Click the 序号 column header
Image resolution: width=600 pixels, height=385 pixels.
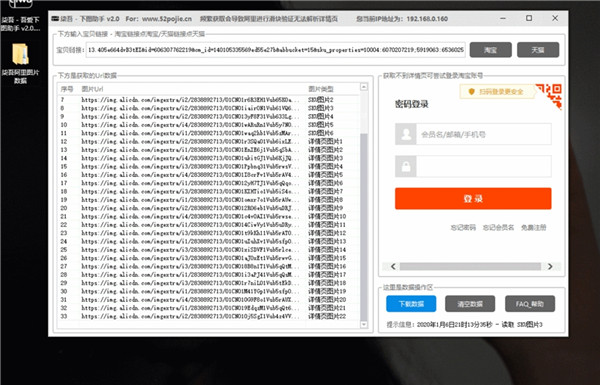pos(67,89)
